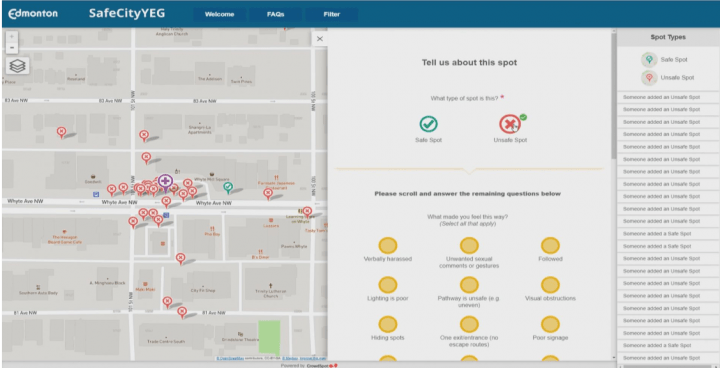
Task: Check the Verbally harassed option
Action: coord(388,245)
